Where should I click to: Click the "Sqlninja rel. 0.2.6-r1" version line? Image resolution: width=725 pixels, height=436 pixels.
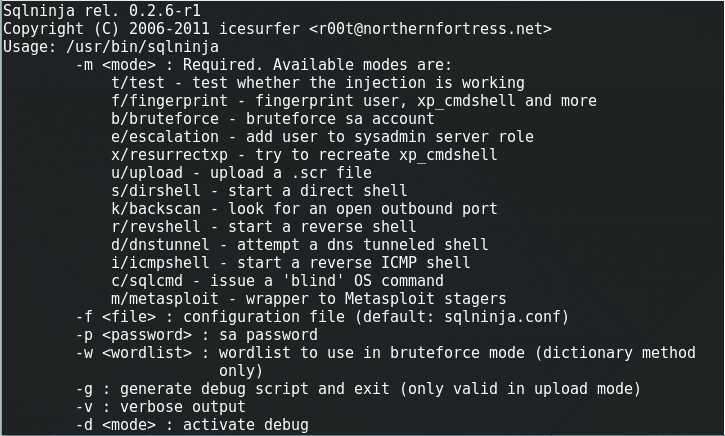click(x=97, y=11)
